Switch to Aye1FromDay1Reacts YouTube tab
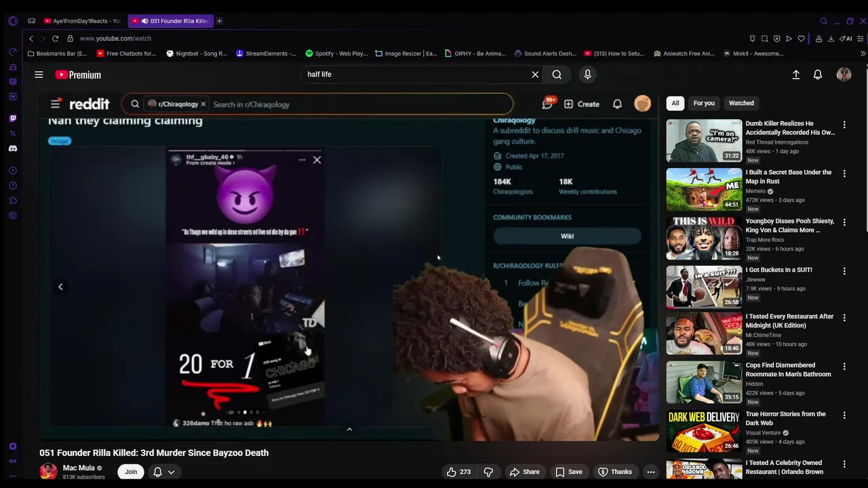This screenshot has height=488, width=868. [81, 21]
